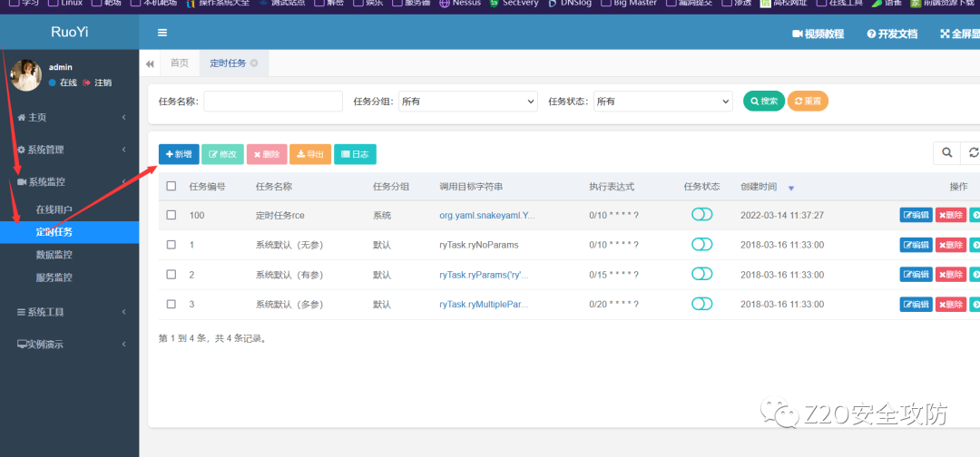
Task: Click the table search magnifier icon
Action: click(x=947, y=152)
